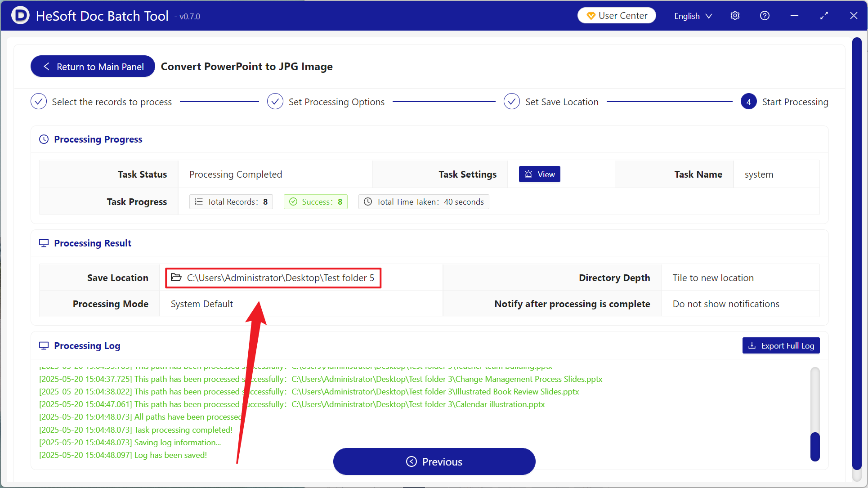This screenshot has width=868, height=488.
Task: View the task settings
Action: (539, 175)
